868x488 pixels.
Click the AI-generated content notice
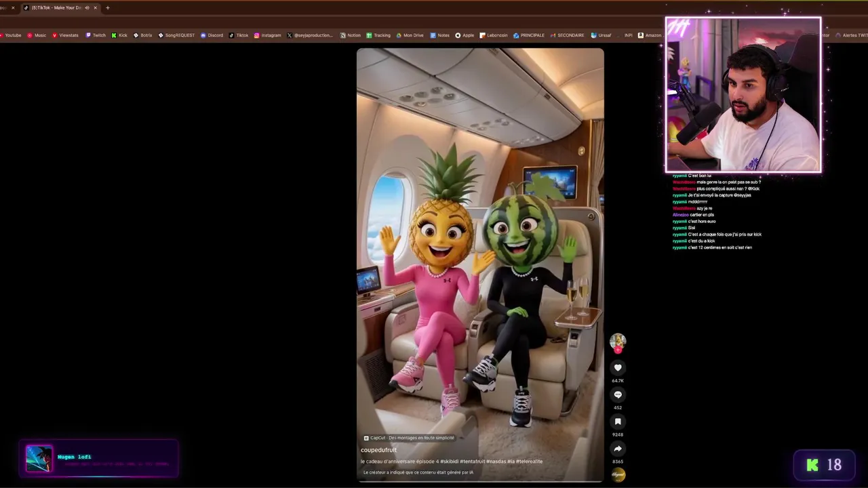click(418, 472)
